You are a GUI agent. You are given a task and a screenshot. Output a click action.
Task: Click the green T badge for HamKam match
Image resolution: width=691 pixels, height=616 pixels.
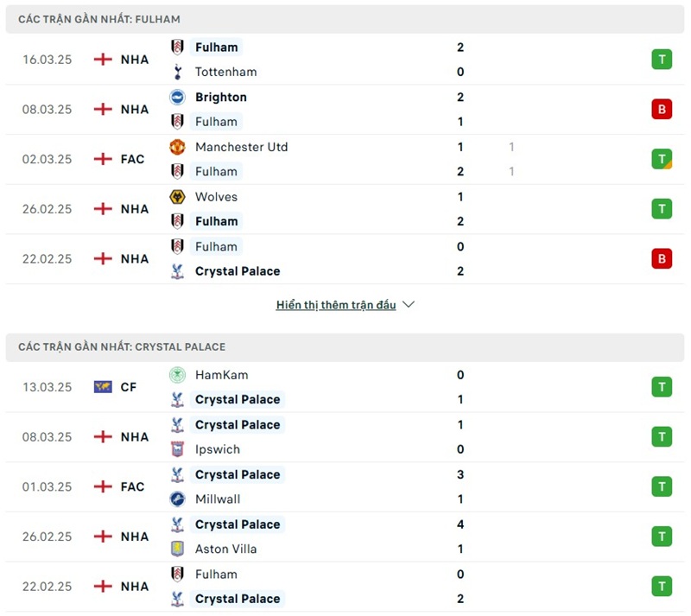(662, 387)
